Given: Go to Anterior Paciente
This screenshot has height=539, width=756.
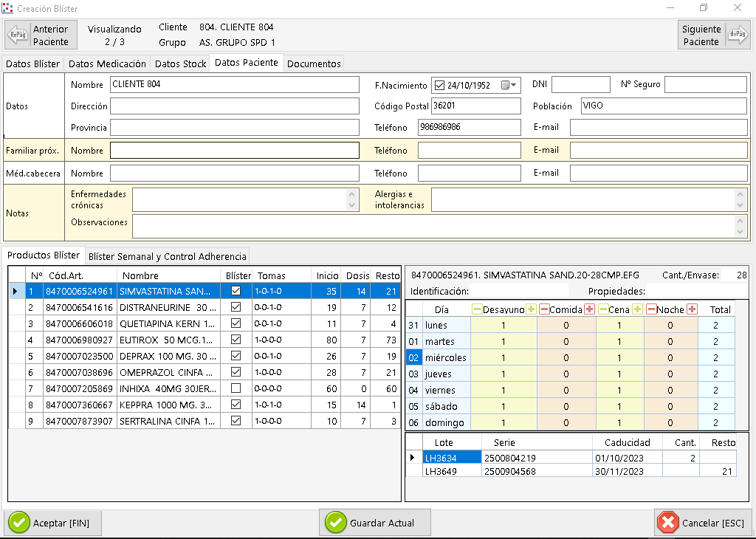Looking at the screenshot, I should tap(41, 35).
